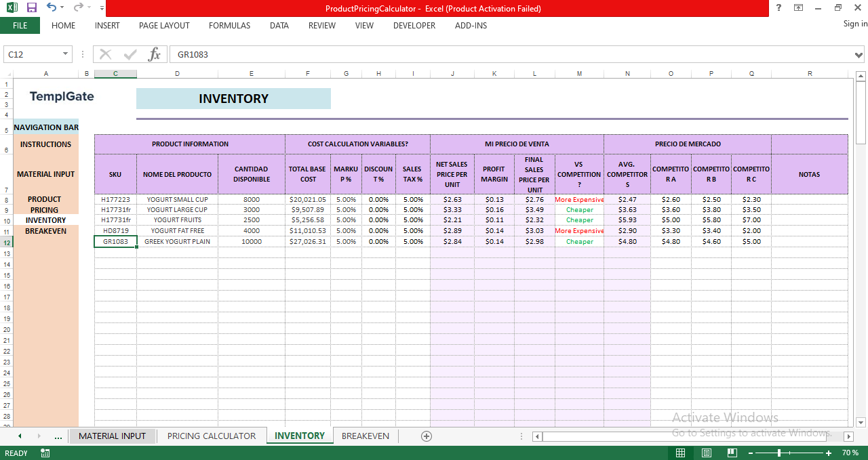Open Insert Function (fx) dialog
Screen dimensions: 868x460
click(x=155, y=54)
